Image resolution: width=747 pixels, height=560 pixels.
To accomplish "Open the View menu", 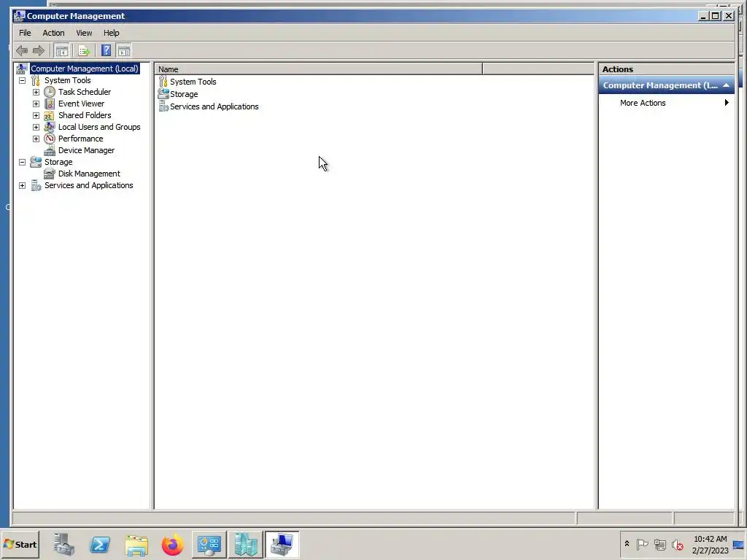I will [x=84, y=33].
